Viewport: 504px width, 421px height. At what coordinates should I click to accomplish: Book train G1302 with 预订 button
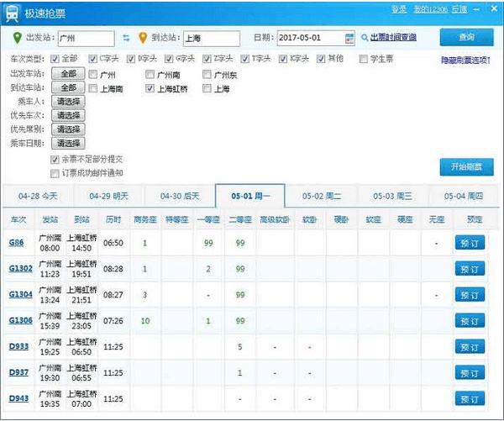(x=470, y=269)
